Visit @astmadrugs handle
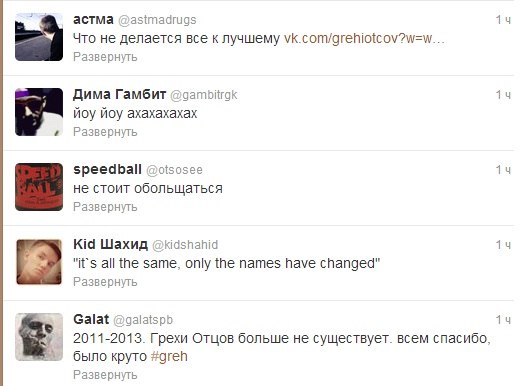Image resolution: width=528 pixels, height=386 pixels. pos(157,20)
